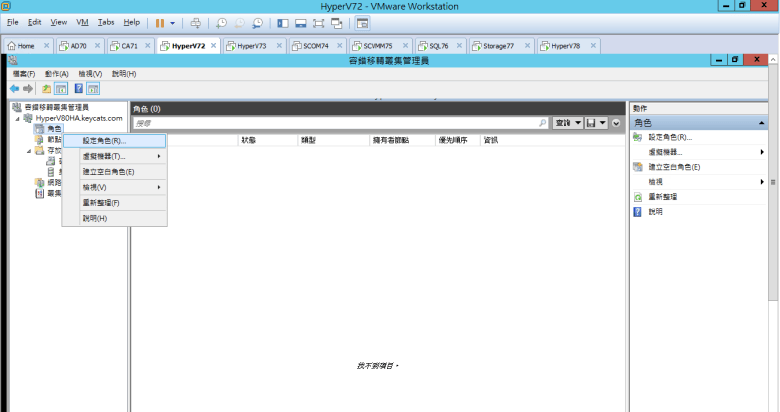The height and width of the screenshot is (412, 780).
Task: Open the 查詢 query dropdown
Action: (x=568, y=122)
